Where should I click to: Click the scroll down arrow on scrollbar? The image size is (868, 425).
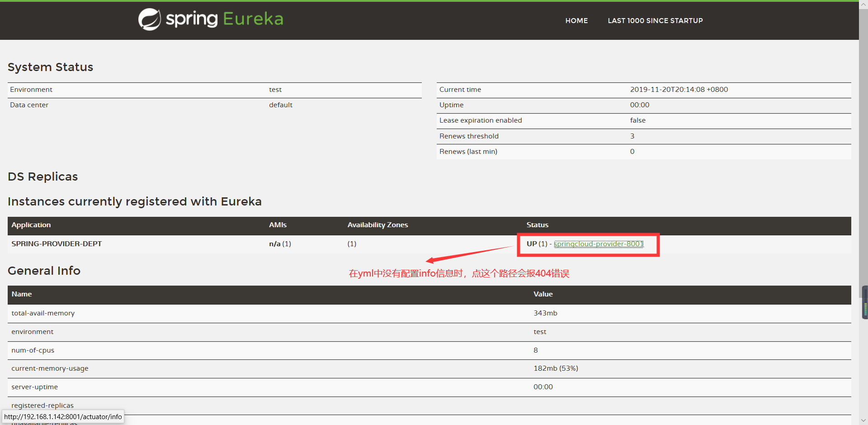[x=863, y=420]
